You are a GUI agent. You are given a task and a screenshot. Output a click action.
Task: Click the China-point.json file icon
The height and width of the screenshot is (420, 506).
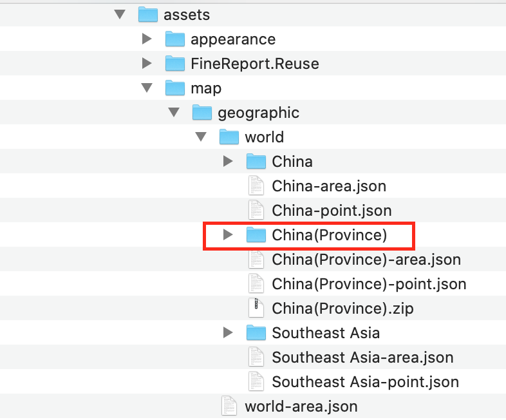[256, 210]
